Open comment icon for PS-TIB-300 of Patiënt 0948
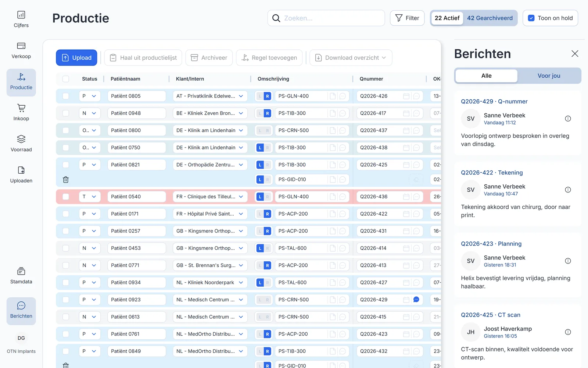This screenshot has height=368, width=588. pos(343,113)
